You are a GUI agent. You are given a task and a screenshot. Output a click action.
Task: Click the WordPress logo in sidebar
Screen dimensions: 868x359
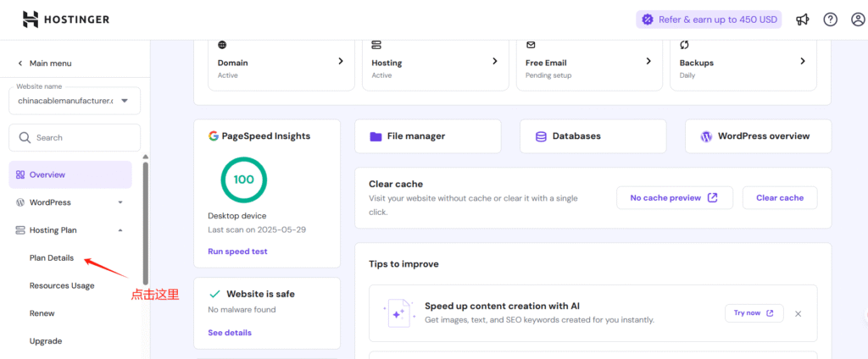pos(20,202)
